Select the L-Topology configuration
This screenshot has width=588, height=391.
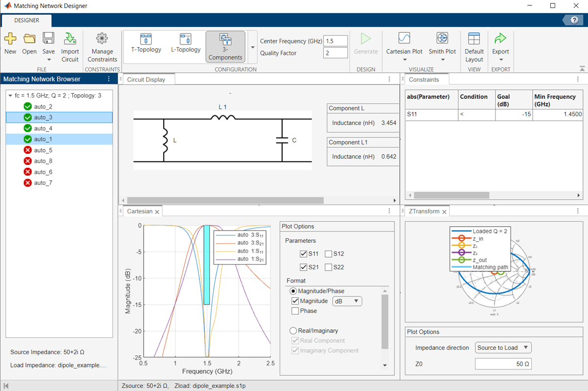(x=186, y=39)
